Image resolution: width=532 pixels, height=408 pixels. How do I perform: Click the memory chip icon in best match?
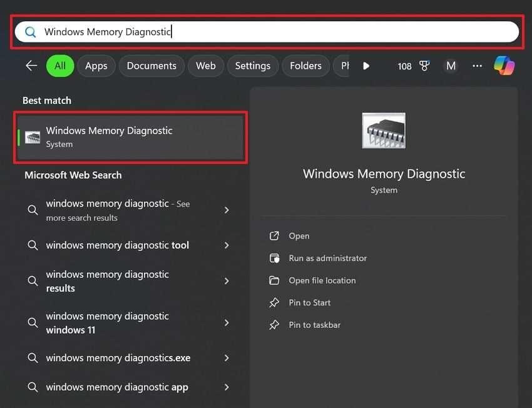click(33, 138)
